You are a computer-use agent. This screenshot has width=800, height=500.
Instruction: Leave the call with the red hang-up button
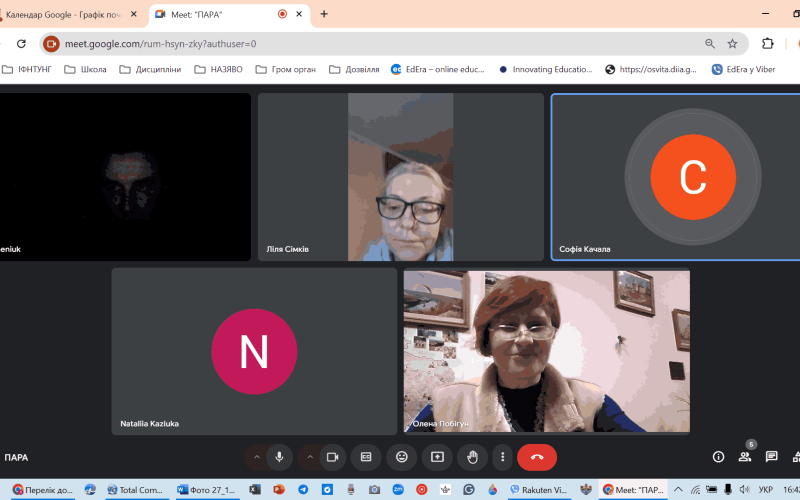pos(537,457)
